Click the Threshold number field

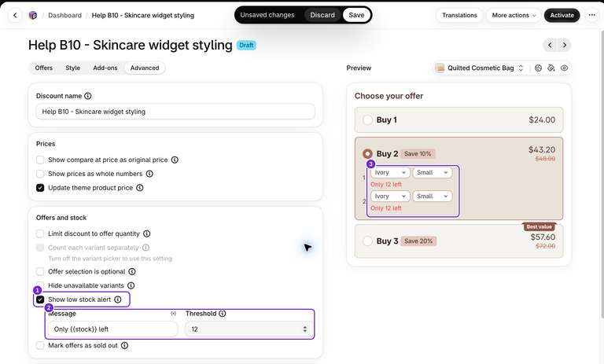[249, 329]
